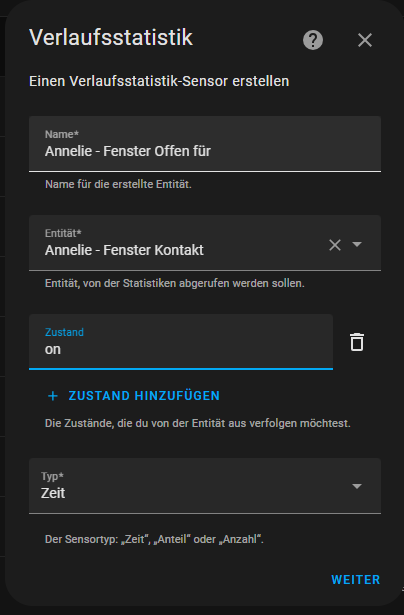Click the hint about Entität statistics retrieval
Image resolution: width=404 pixels, height=615 pixels.
(175, 283)
